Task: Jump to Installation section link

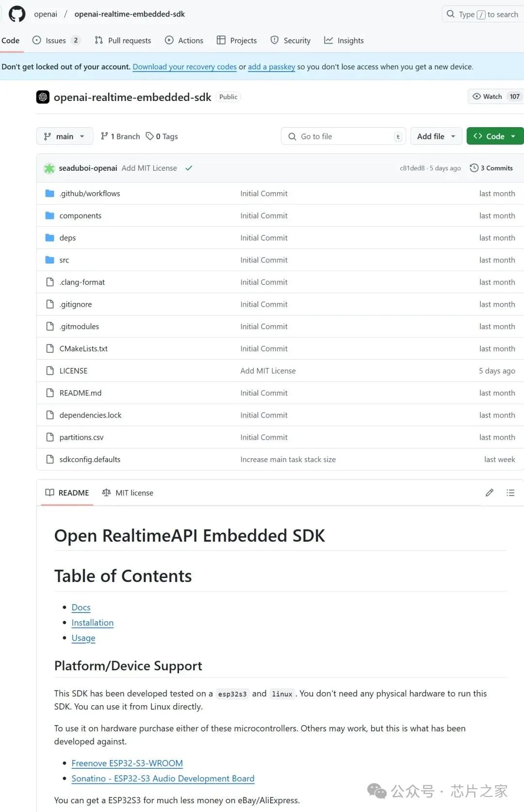Action: click(x=93, y=623)
